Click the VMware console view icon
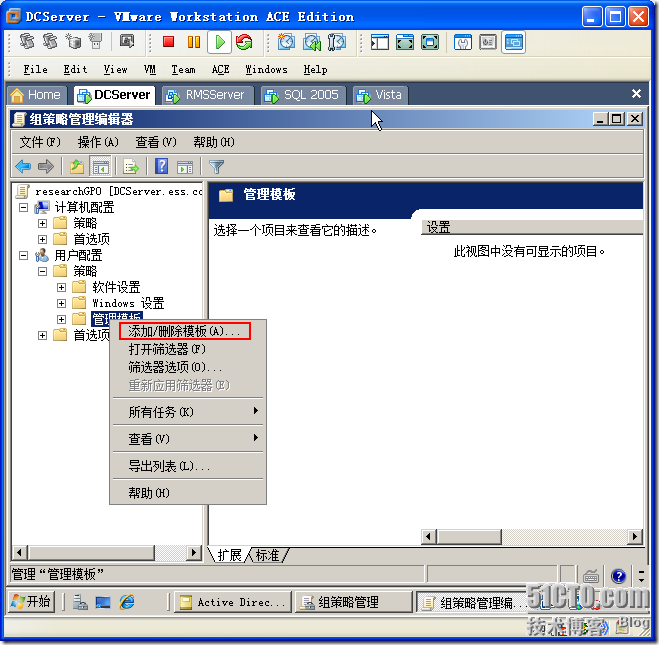 point(513,42)
